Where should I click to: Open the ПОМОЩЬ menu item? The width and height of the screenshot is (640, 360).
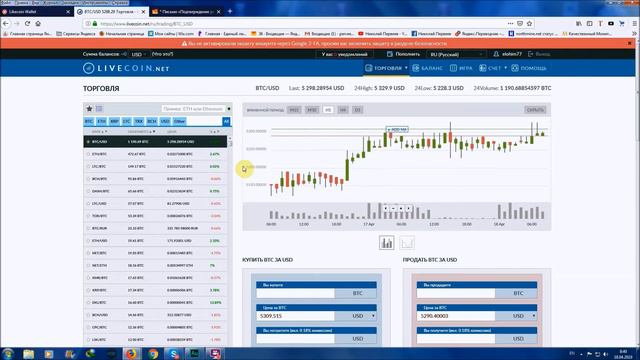pyautogui.click(x=529, y=68)
